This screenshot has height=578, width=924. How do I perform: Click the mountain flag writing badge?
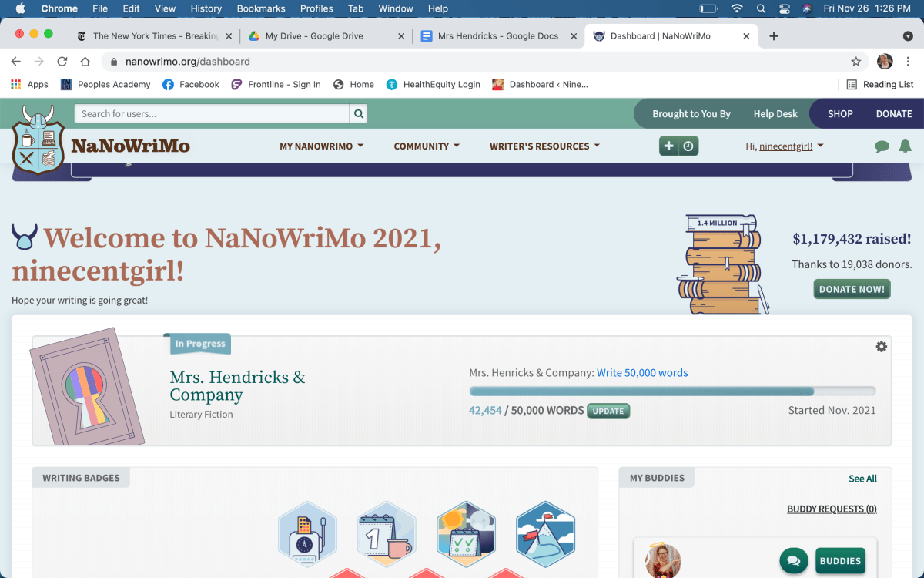[x=545, y=533]
